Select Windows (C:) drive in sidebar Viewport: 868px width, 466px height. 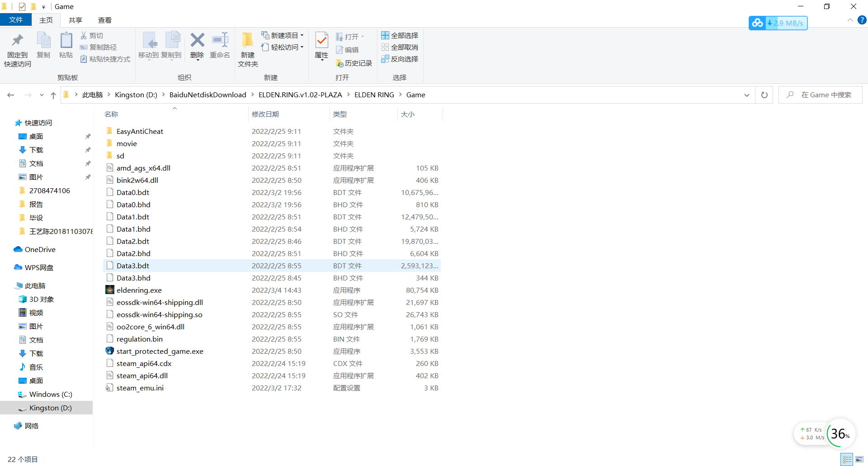(x=51, y=394)
